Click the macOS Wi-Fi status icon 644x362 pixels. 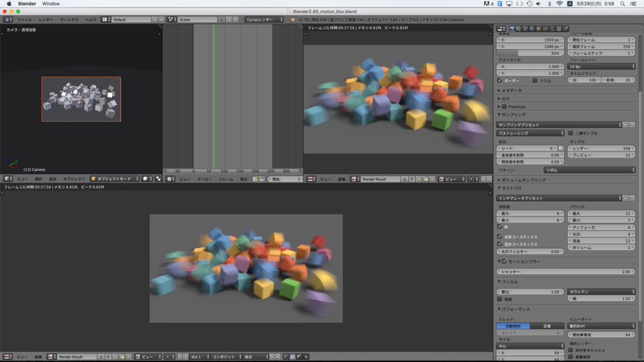click(559, 4)
